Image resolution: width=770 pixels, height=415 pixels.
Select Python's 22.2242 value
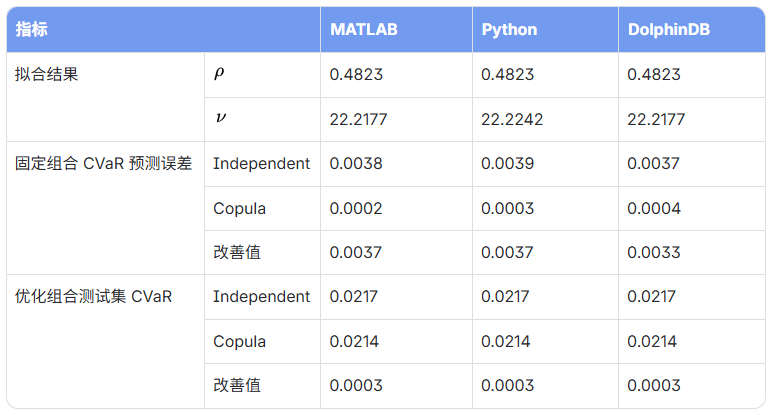pyautogui.click(x=512, y=119)
